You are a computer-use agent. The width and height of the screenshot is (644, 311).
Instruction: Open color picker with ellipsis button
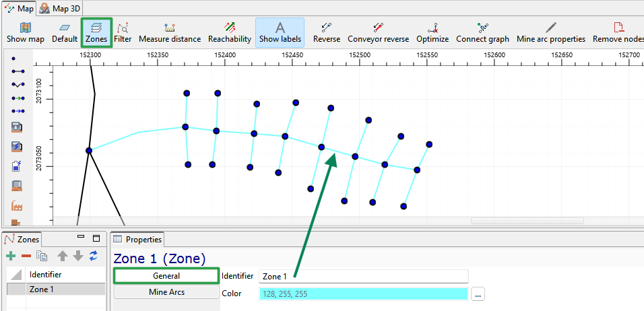pyautogui.click(x=478, y=294)
